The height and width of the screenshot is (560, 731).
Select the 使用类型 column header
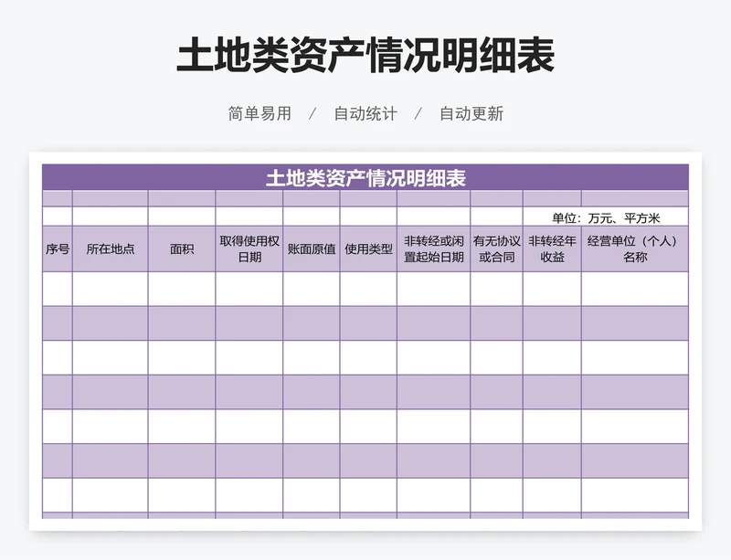[x=368, y=249]
